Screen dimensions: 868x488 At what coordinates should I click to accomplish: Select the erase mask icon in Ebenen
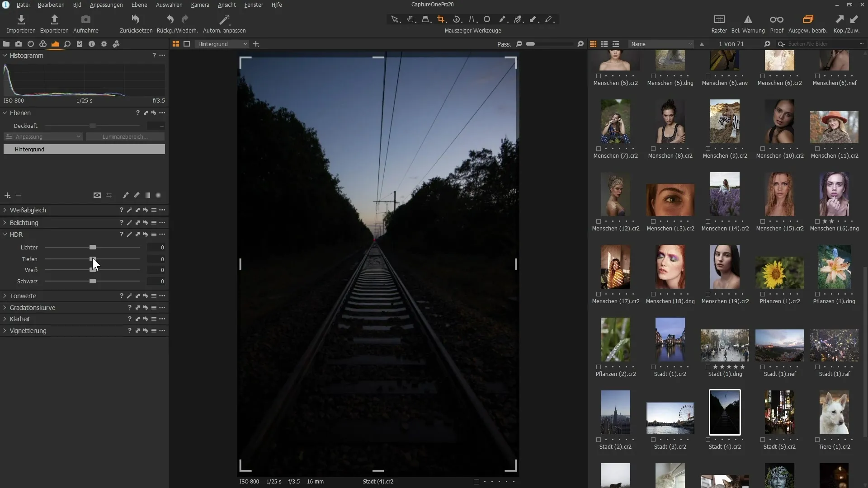point(137,195)
